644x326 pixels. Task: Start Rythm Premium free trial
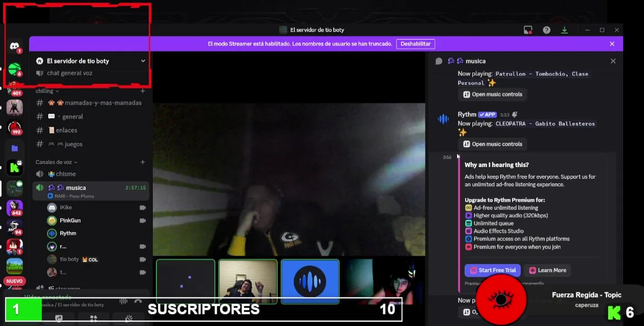(493, 270)
